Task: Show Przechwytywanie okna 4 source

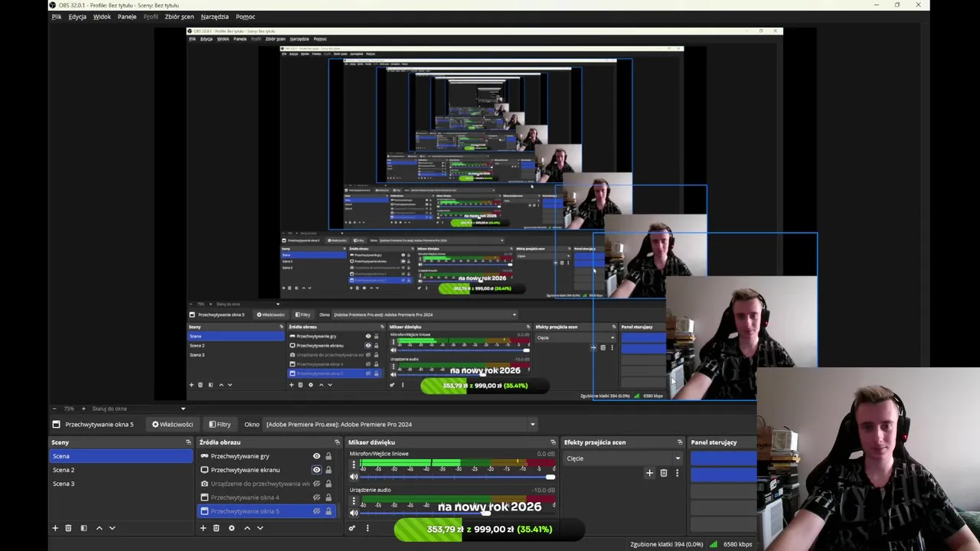Action: pyautogui.click(x=316, y=497)
